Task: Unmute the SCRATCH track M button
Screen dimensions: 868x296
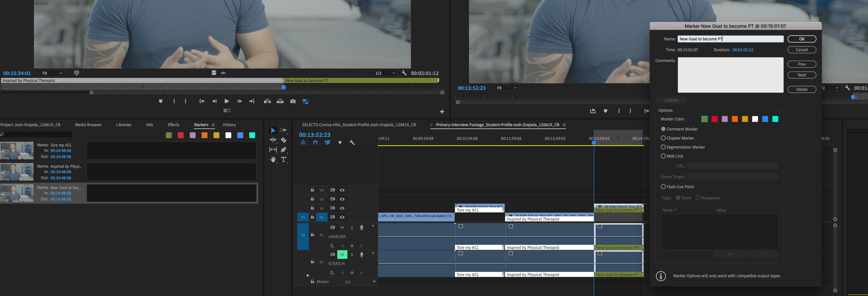Action: pos(342,255)
